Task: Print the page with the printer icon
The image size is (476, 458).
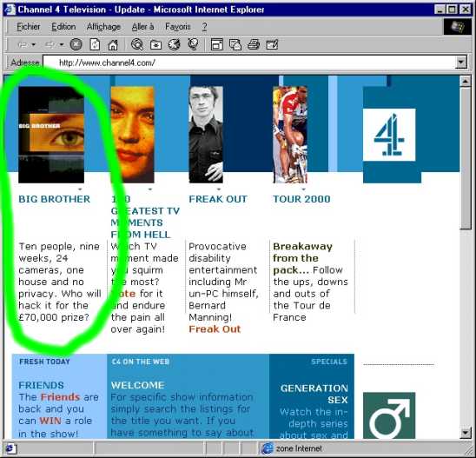Action: 254,44
